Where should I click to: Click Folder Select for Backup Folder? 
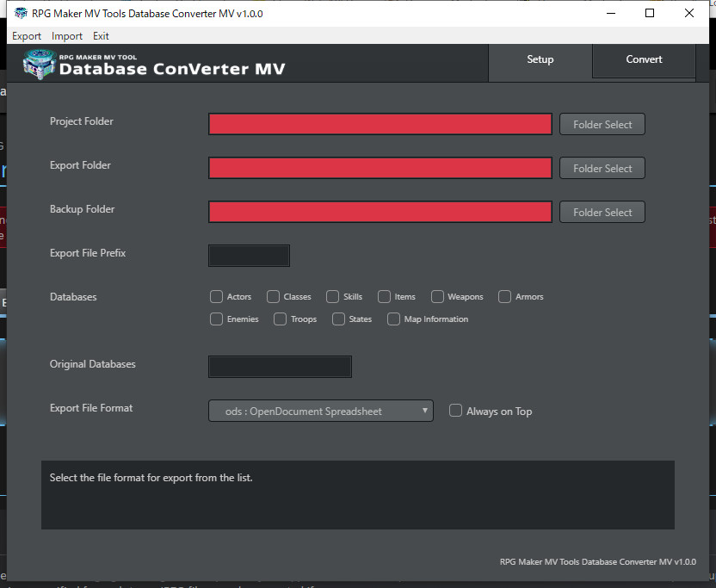(x=602, y=212)
